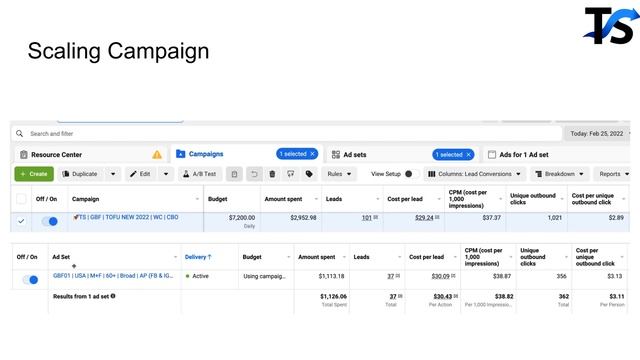The width and height of the screenshot is (640, 360).
Task: Open the Reports dropdown
Action: 613,174
